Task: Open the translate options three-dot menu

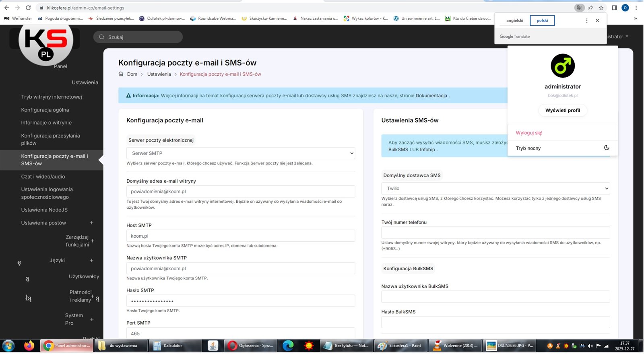Action: click(586, 21)
